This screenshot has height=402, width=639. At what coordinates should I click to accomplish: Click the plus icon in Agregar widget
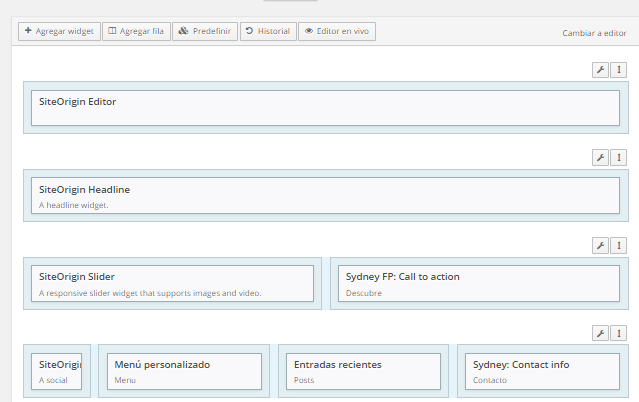(x=28, y=31)
